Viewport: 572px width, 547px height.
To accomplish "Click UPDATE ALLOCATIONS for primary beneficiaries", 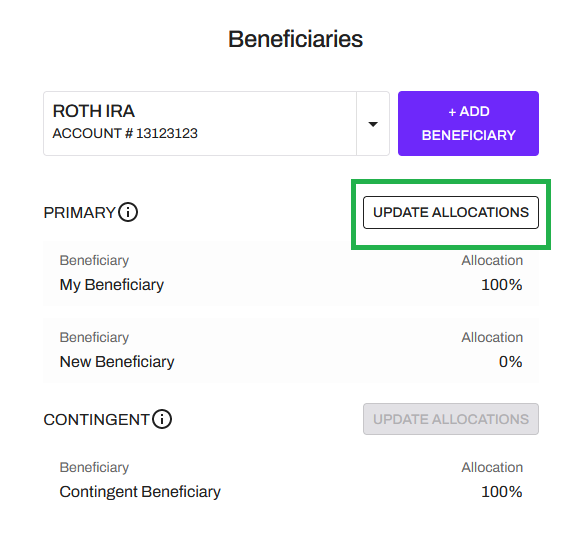I will [451, 213].
